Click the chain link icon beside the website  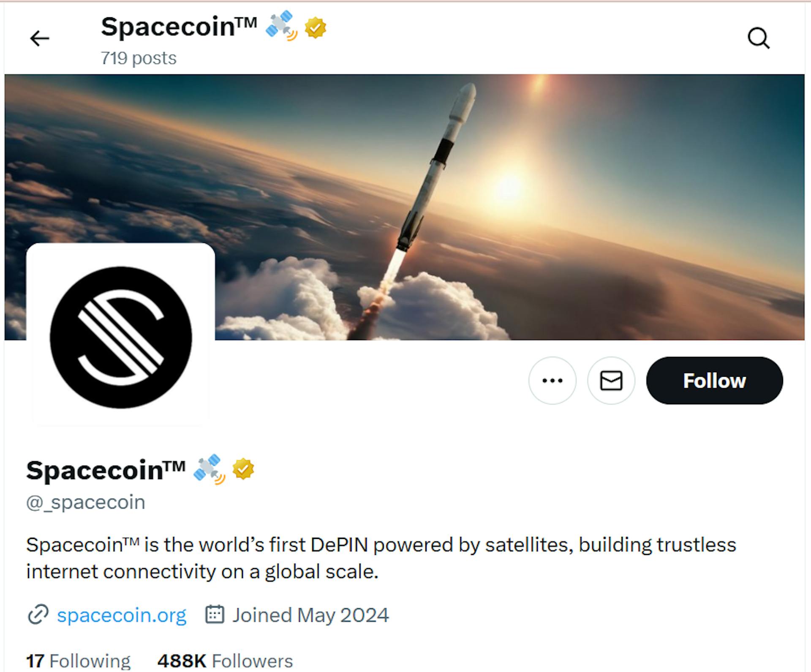[38, 615]
